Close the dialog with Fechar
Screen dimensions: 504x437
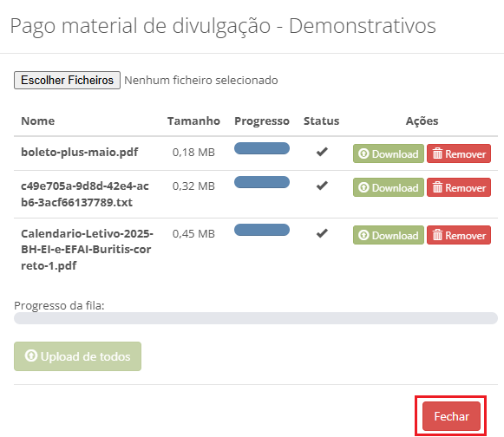coord(451,416)
